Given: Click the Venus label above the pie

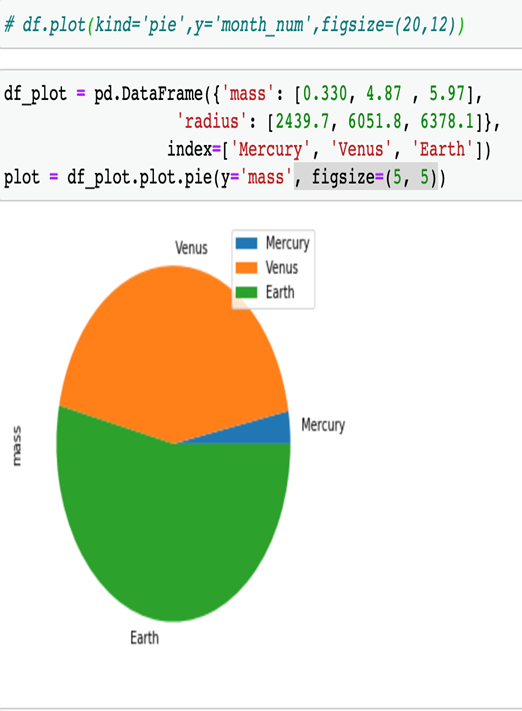Looking at the screenshot, I should [x=191, y=248].
